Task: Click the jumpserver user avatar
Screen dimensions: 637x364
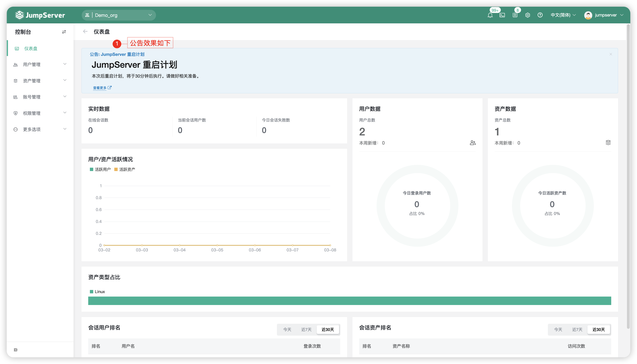Action: click(x=588, y=15)
